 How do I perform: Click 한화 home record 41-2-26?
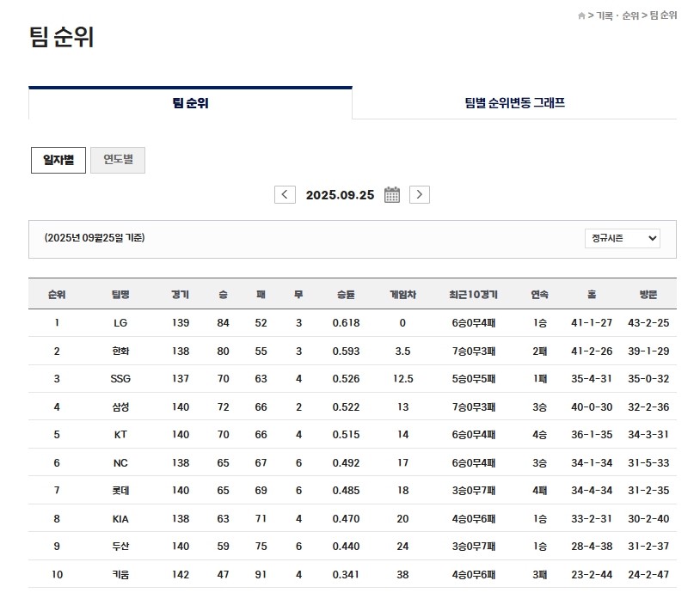click(x=592, y=351)
